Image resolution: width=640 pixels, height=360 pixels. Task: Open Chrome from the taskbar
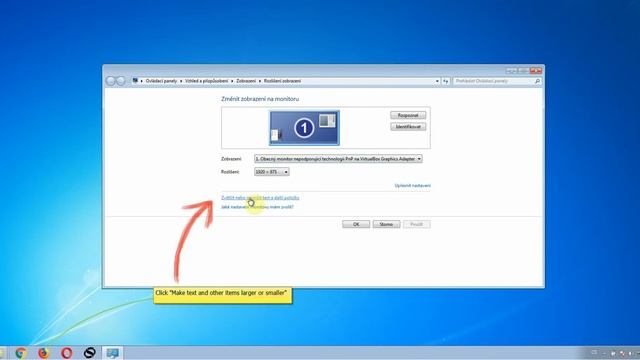pos(20,353)
